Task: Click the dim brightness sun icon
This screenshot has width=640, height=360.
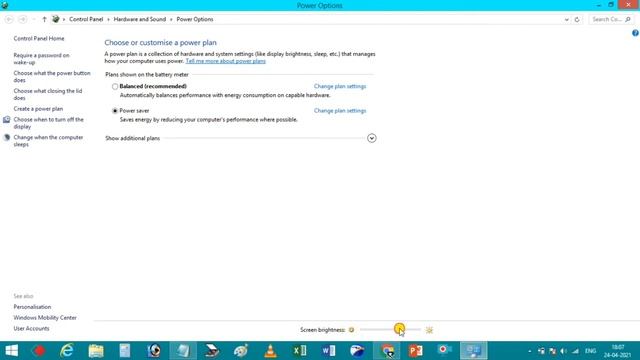Action: (351, 330)
